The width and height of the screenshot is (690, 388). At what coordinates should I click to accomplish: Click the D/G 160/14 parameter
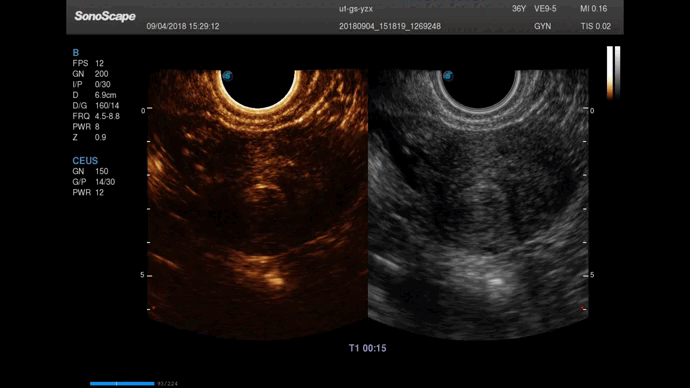coord(96,106)
